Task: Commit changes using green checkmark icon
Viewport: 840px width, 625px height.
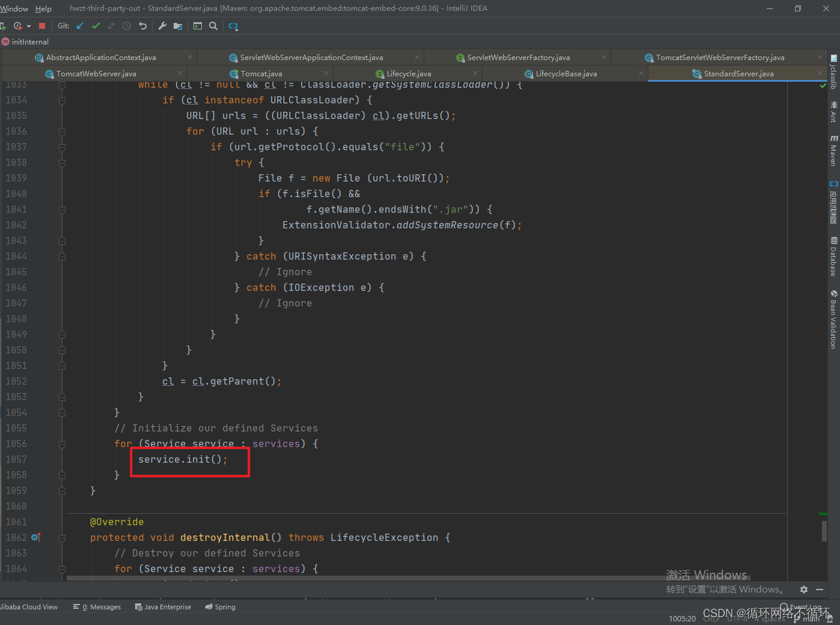Action: click(95, 26)
